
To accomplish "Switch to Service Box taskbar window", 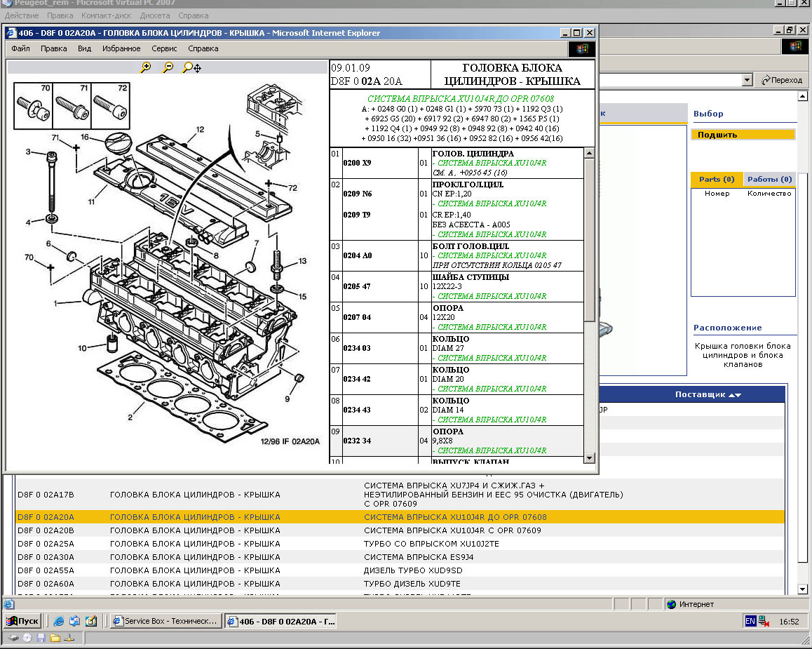I will (x=165, y=621).
